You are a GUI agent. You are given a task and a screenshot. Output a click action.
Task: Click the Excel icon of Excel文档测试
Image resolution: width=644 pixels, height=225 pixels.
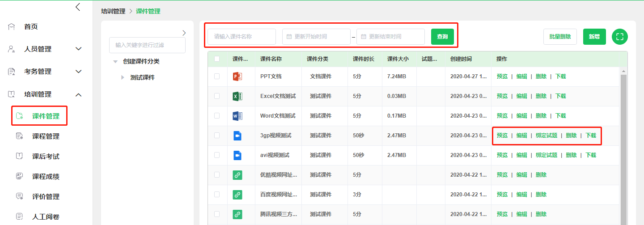(x=237, y=96)
